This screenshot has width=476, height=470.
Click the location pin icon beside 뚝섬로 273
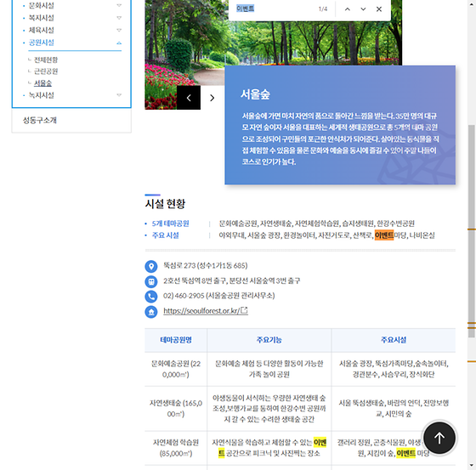point(151,266)
